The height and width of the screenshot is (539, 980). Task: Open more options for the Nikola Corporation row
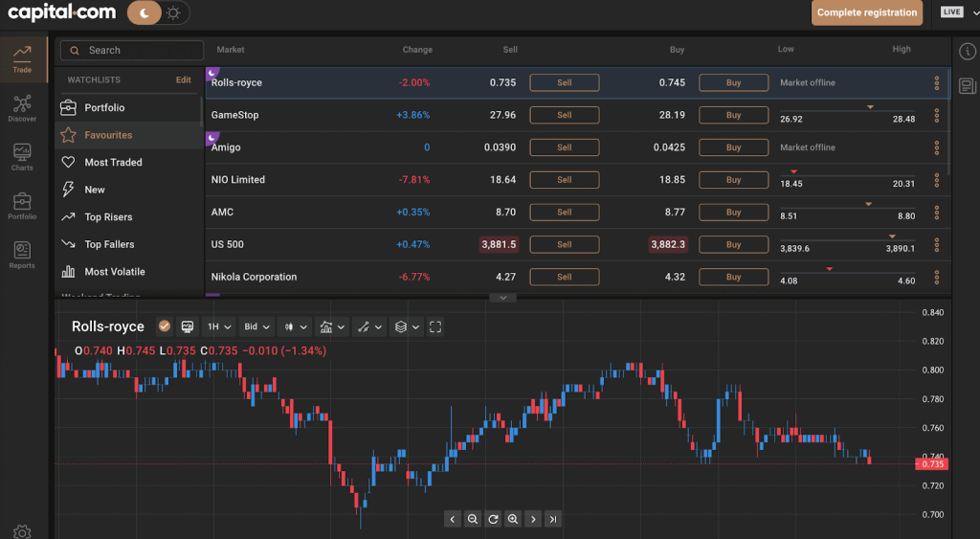coord(936,277)
